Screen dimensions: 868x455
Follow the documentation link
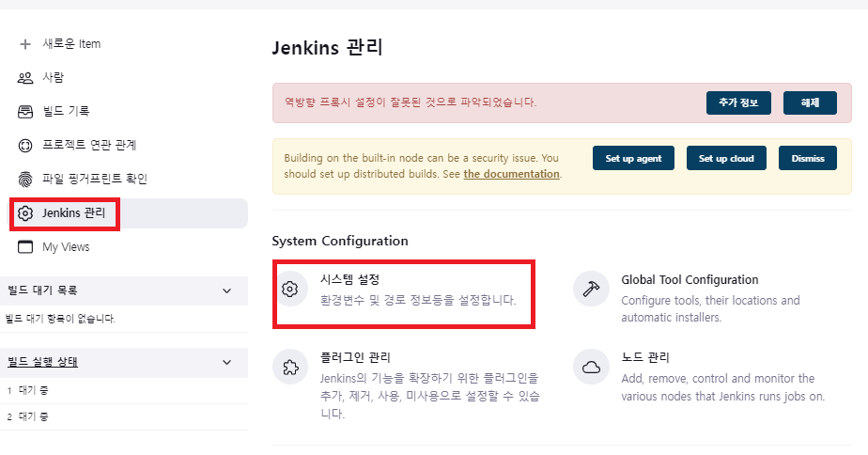tap(511, 174)
